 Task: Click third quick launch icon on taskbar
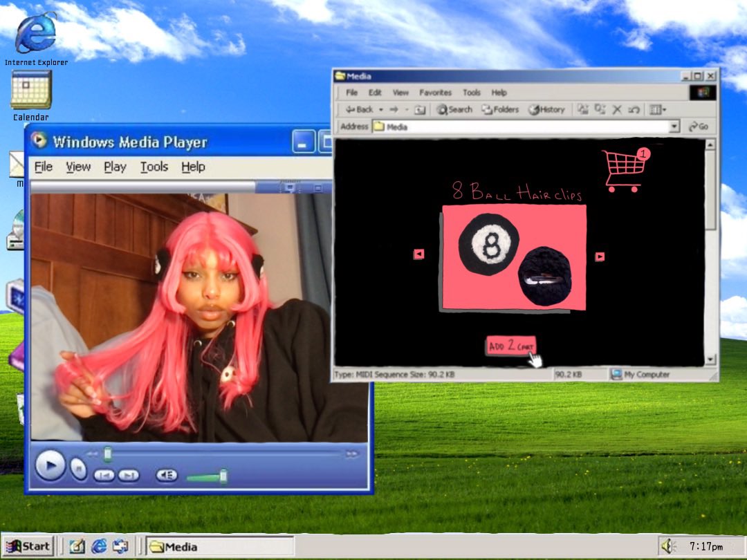pyautogui.click(x=120, y=546)
